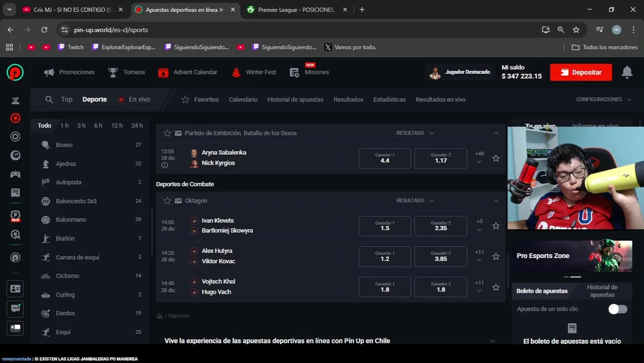Open a new browser tab
This screenshot has height=363, width=644.
(x=361, y=10)
